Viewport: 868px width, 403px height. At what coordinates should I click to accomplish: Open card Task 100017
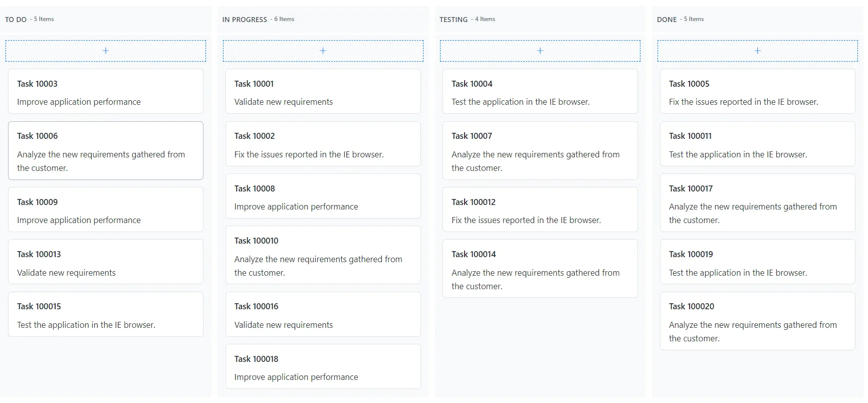click(x=758, y=203)
